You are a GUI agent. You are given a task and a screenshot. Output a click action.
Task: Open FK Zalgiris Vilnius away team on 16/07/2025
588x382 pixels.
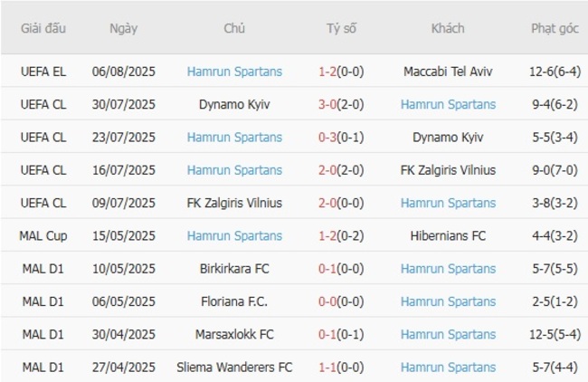(x=448, y=170)
